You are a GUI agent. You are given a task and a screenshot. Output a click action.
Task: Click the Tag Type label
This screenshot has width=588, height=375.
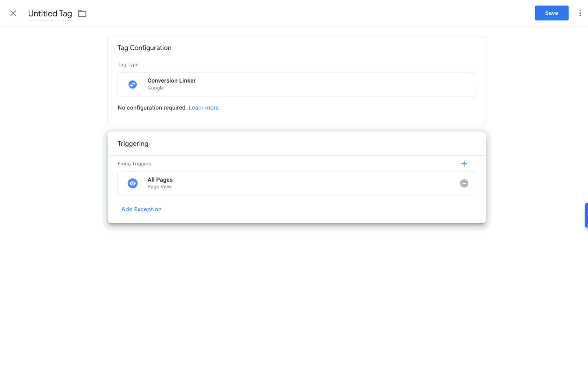(x=128, y=65)
